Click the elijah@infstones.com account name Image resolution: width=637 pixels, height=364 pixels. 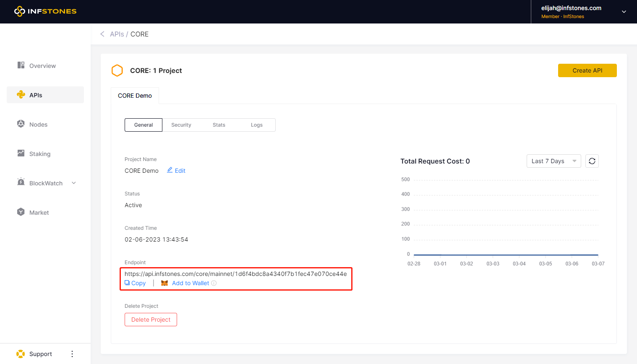pos(571,8)
